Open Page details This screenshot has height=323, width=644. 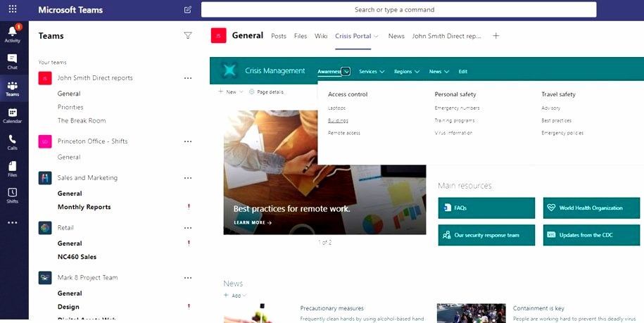[266, 92]
